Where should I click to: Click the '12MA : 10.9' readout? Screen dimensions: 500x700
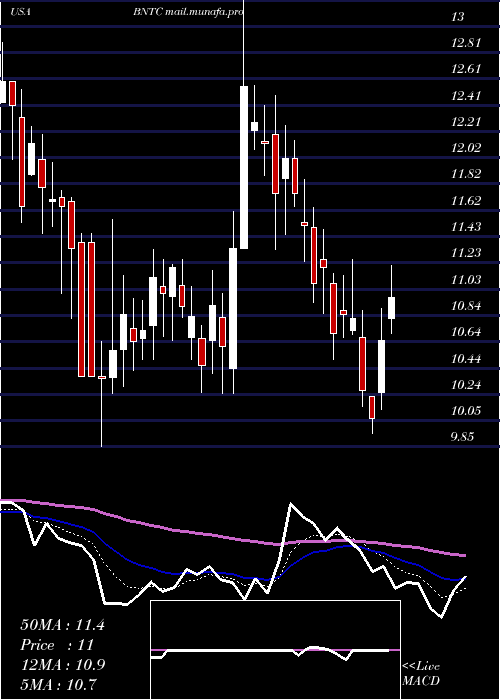[x=62, y=665]
